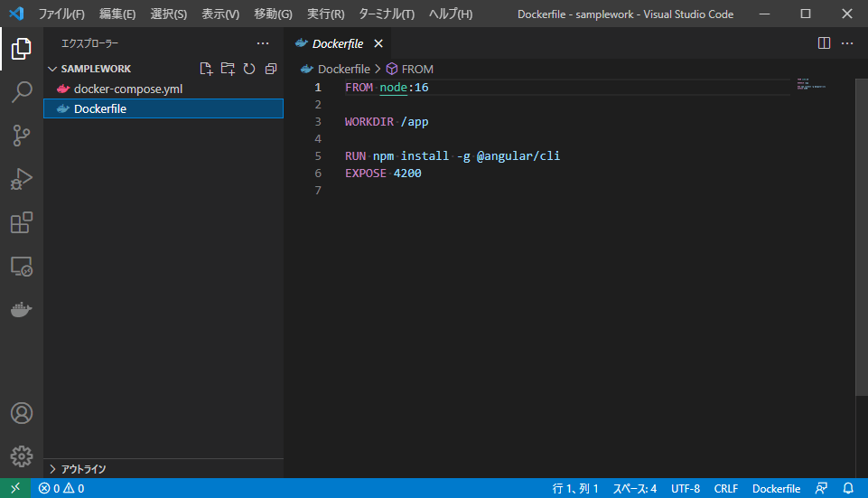This screenshot has height=498, width=868.
Task: Change line endings via CRLF
Action: point(725,488)
